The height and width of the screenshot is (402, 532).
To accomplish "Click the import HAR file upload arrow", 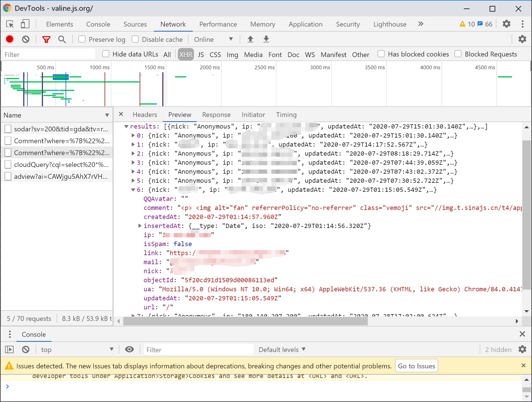I will [x=250, y=39].
